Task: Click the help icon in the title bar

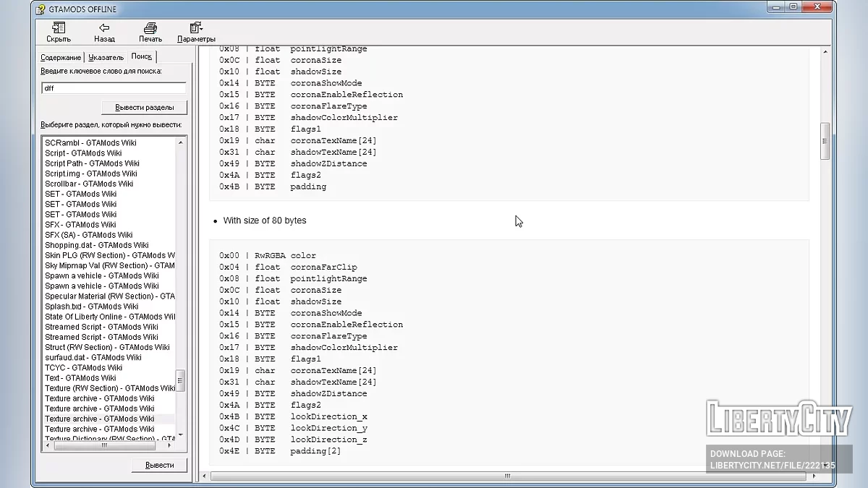Action: pyautogui.click(x=41, y=9)
